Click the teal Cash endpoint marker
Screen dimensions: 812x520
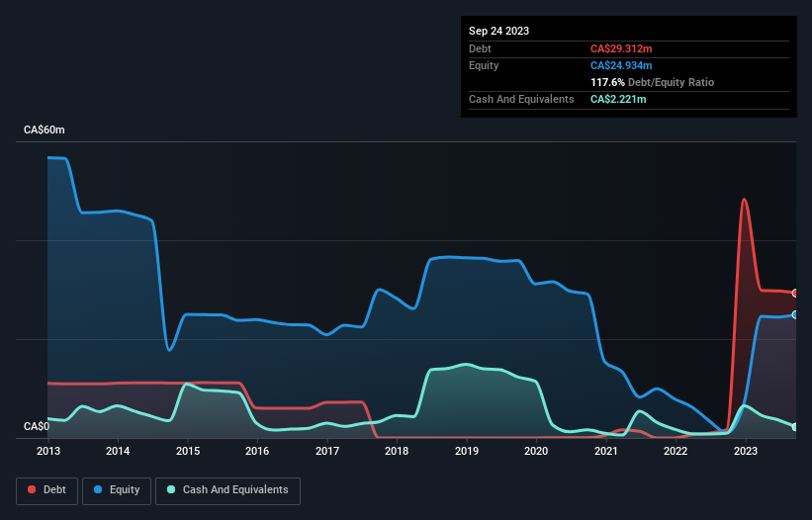coord(795,427)
